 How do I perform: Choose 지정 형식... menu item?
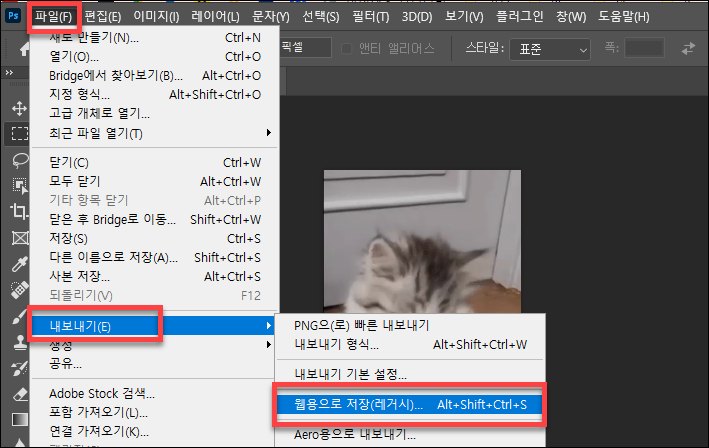point(155,95)
